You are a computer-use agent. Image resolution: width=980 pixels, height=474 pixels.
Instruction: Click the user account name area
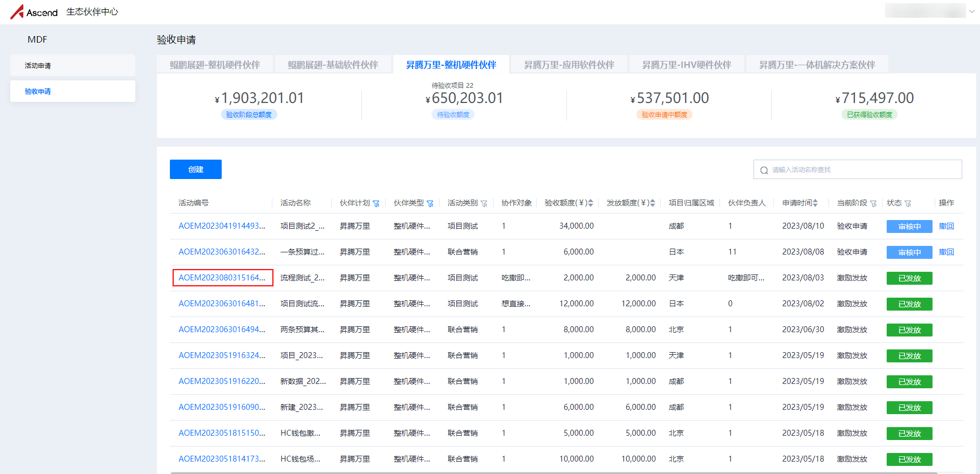point(926,11)
